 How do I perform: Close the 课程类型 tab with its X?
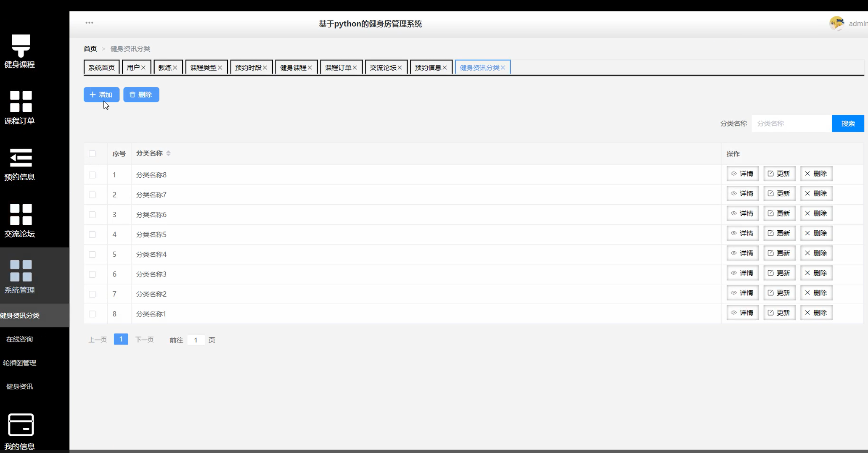[x=220, y=68]
